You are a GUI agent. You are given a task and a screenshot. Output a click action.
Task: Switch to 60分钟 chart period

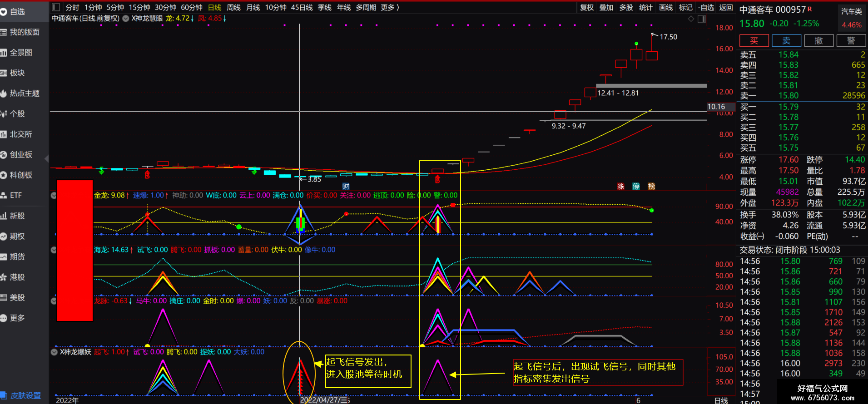click(x=192, y=7)
